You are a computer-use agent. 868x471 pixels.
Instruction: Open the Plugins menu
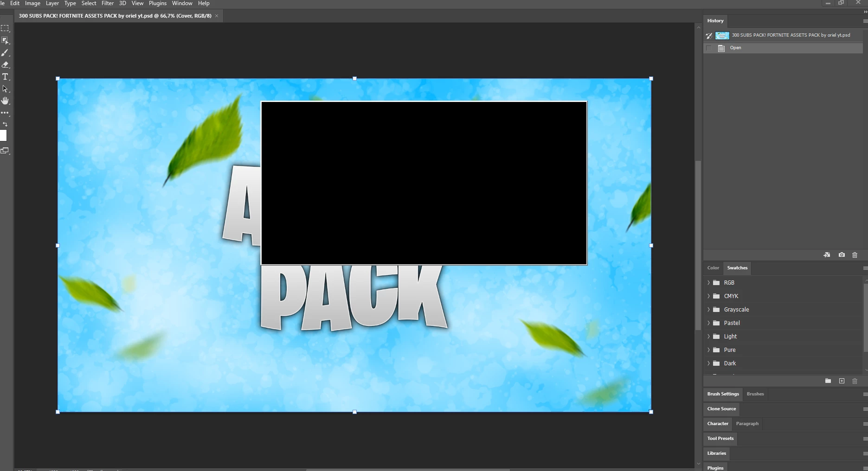158,3
